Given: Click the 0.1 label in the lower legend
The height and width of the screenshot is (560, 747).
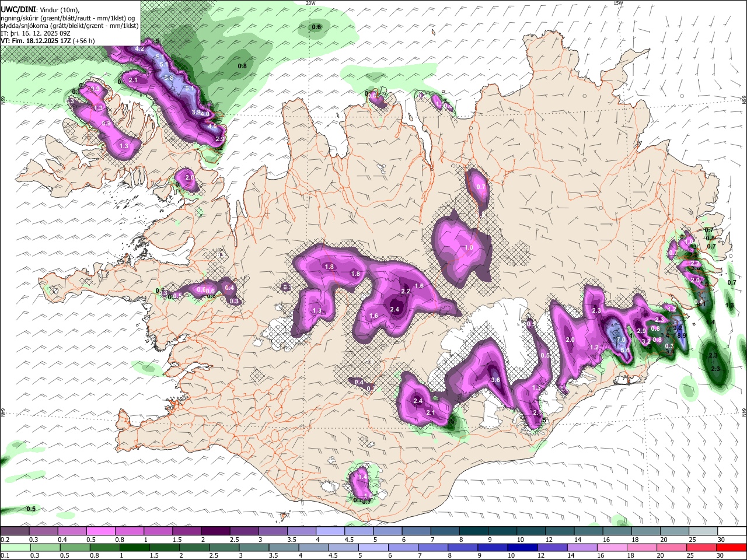Looking at the screenshot, I should [4, 556].
